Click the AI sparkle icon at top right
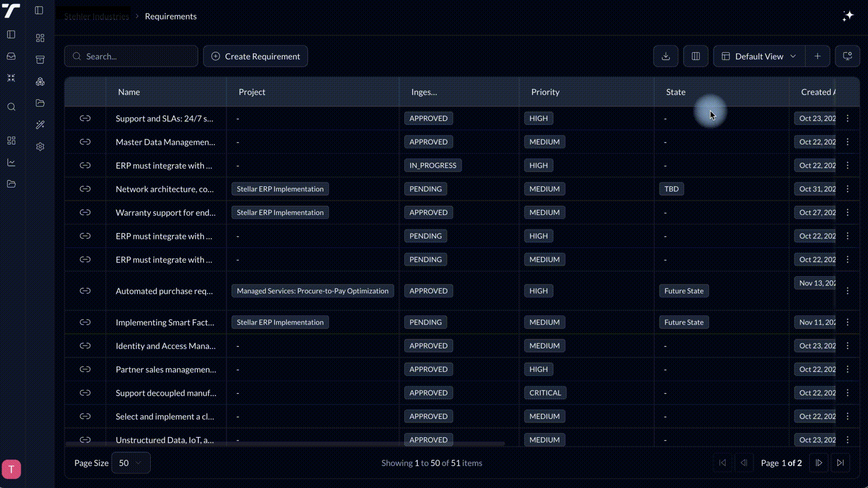 click(x=848, y=16)
